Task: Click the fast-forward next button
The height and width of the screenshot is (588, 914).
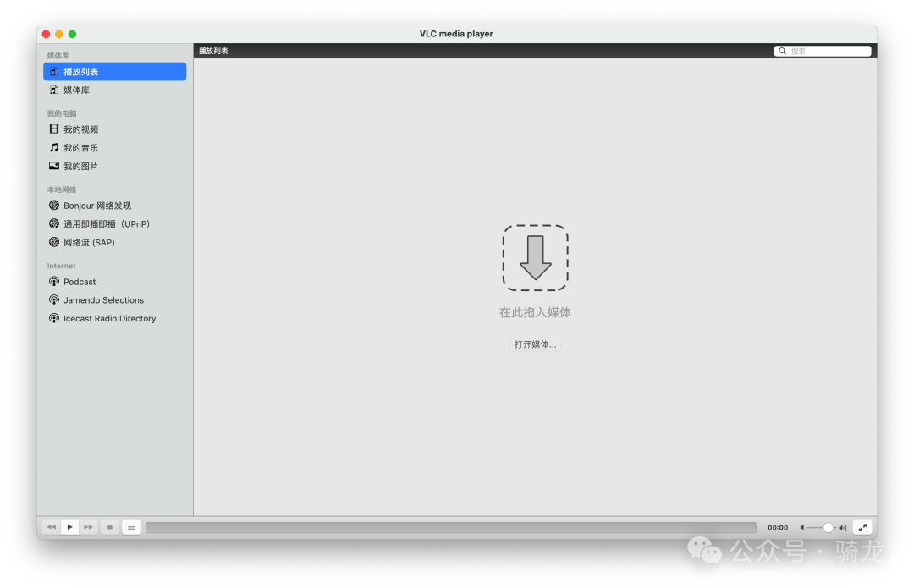Action: coord(88,527)
